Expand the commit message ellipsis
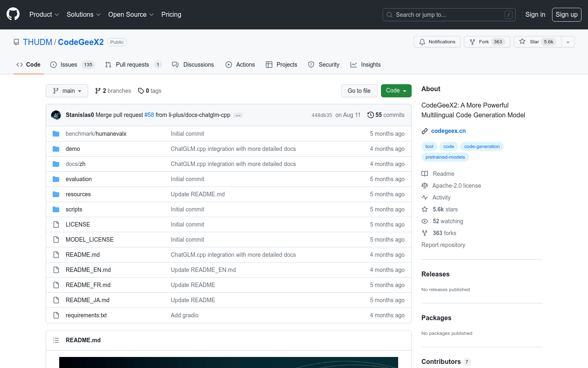 [238, 115]
